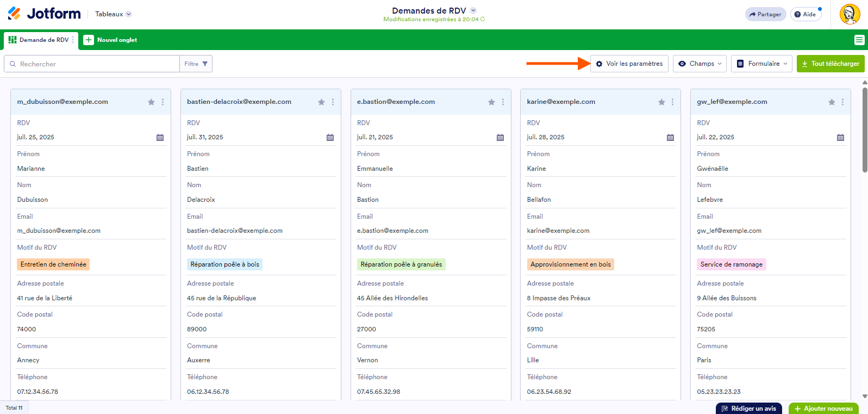Select the Entretien de cheminée color tag
This screenshot has width=868, height=414.
point(53,264)
